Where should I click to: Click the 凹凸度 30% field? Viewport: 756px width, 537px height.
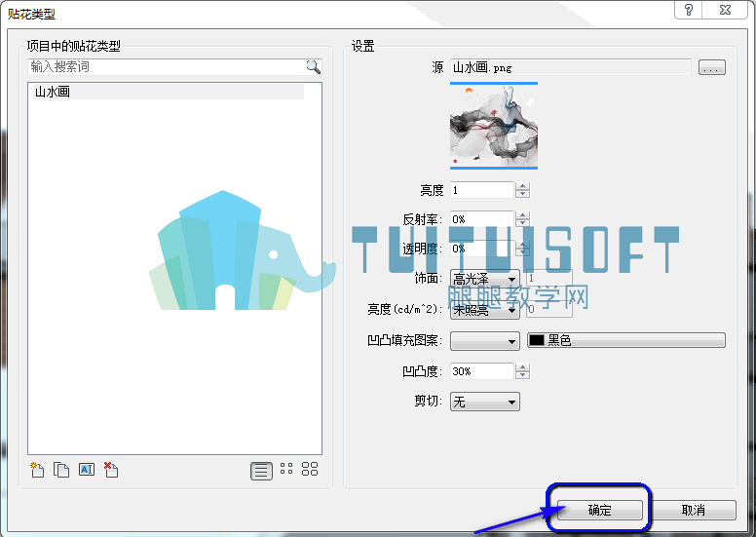pos(481,371)
